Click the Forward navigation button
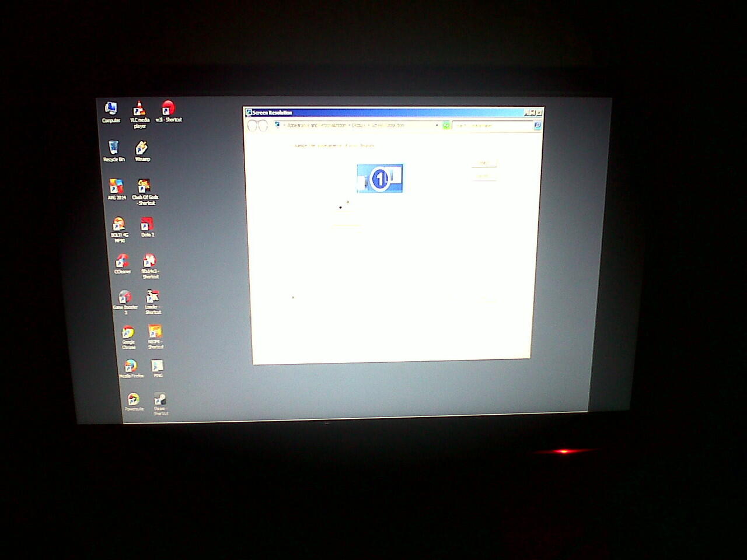747x560 pixels. (x=263, y=125)
